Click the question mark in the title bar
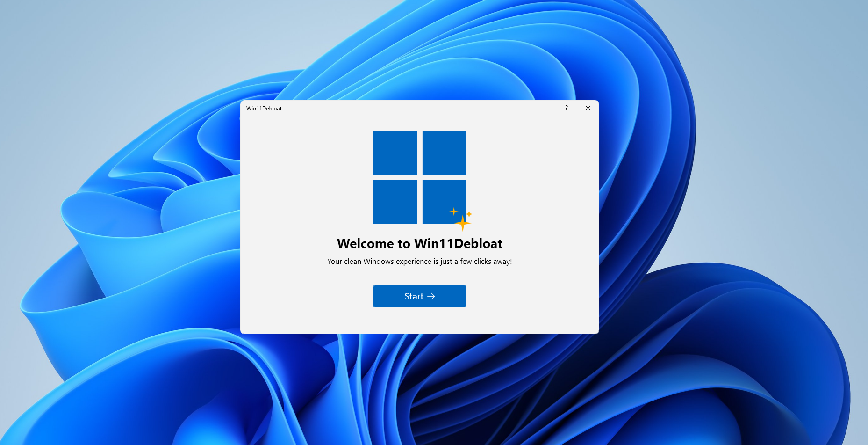This screenshot has width=868, height=445. click(566, 108)
